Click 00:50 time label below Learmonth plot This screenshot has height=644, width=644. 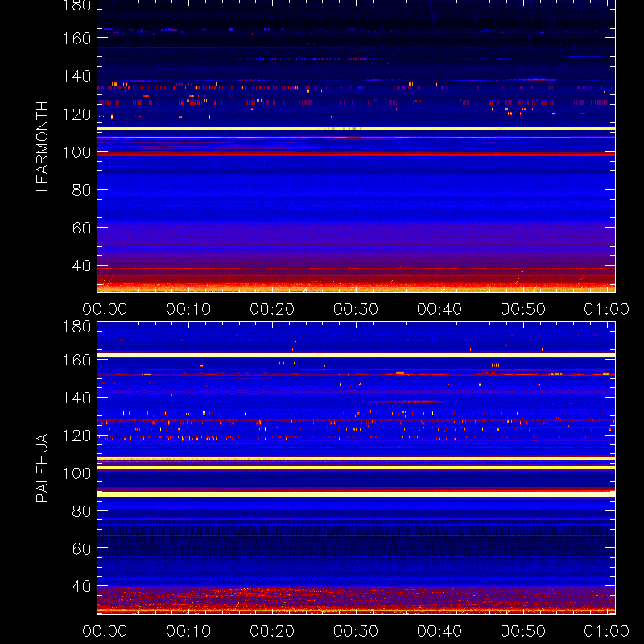coord(522,309)
